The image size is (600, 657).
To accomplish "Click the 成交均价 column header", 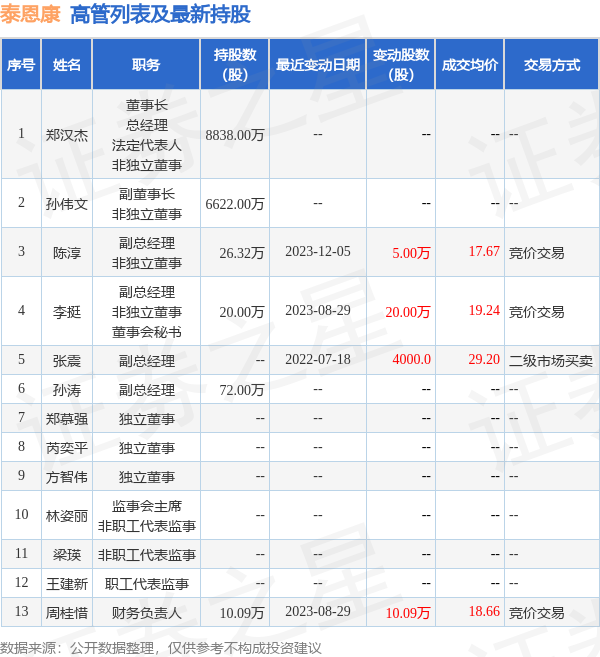I will pyautogui.click(x=470, y=64).
